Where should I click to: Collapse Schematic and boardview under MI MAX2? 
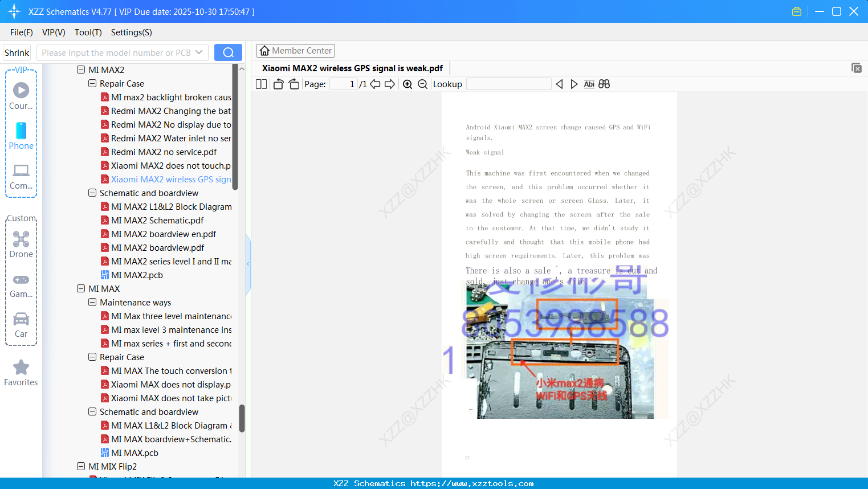point(92,193)
